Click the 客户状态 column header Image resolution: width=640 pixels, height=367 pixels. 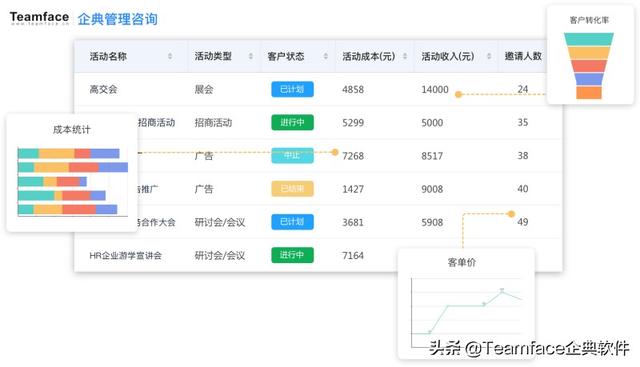point(286,56)
